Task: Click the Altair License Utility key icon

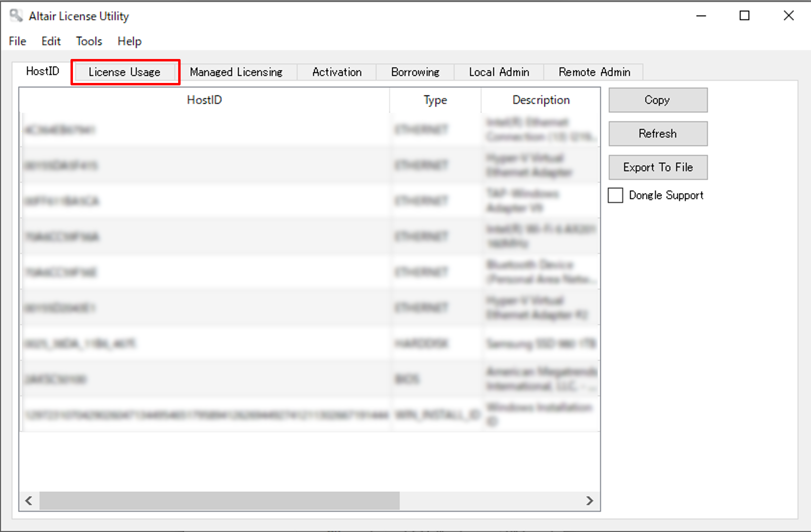Action: (x=16, y=16)
